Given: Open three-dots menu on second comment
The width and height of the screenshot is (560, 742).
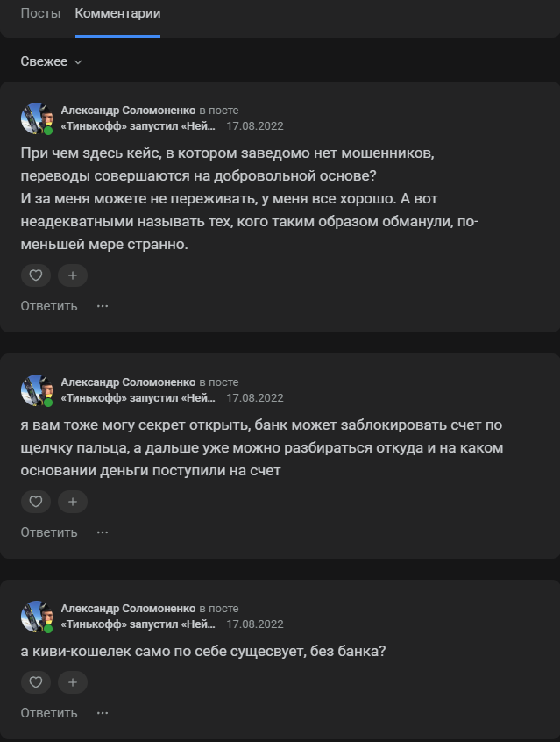Looking at the screenshot, I should click(103, 532).
